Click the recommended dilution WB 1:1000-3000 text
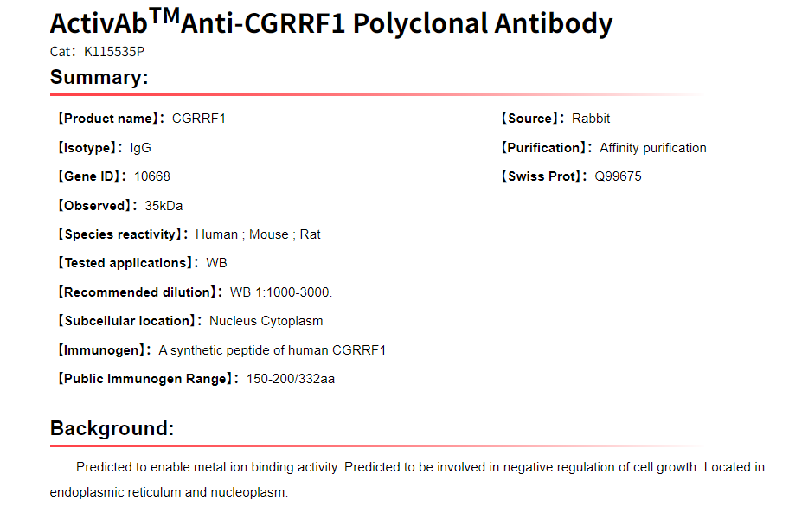This screenshot has height=532, width=808. 281,292
